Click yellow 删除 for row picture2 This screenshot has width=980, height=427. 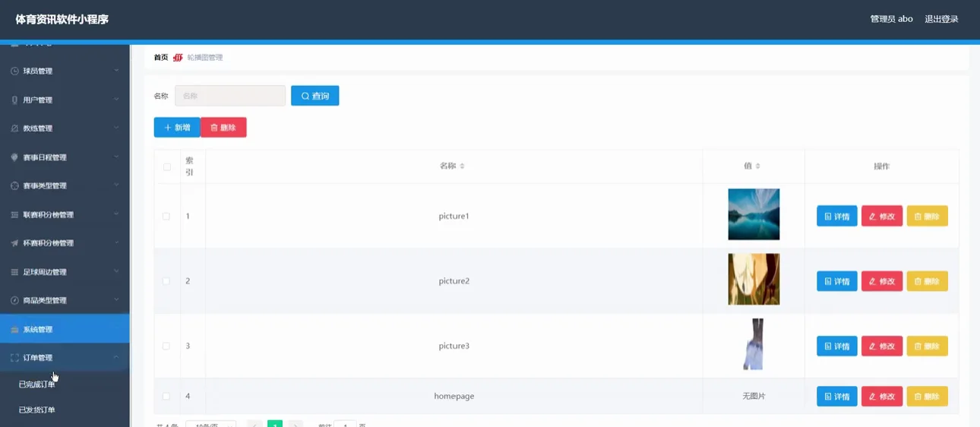click(928, 281)
